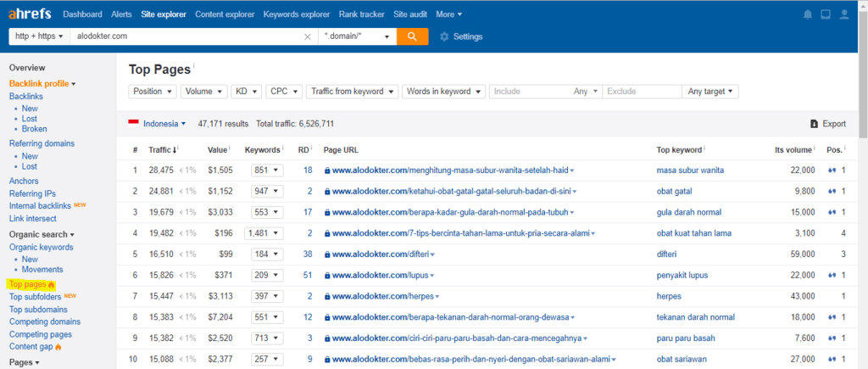Click RD value 51 for lupus row
The image size is (868, 369).
point(308,276)
